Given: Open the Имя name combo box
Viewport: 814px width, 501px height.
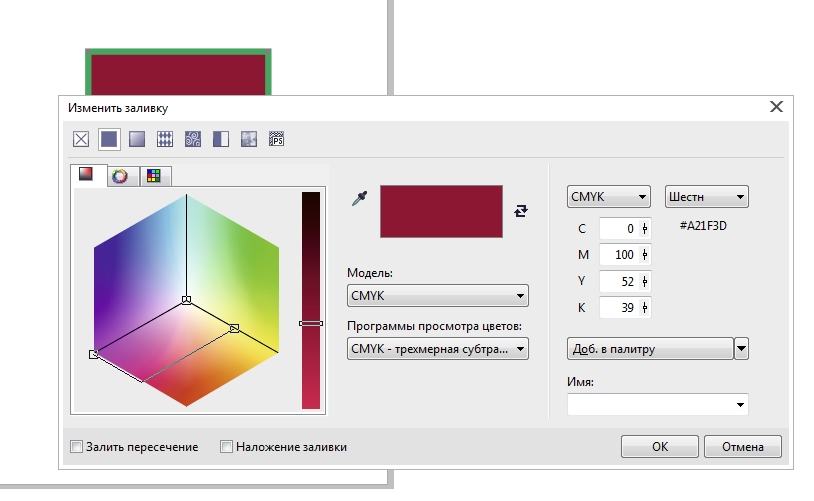Looking at the screenshot, I should pyautogui.click(x=658, y=404).
